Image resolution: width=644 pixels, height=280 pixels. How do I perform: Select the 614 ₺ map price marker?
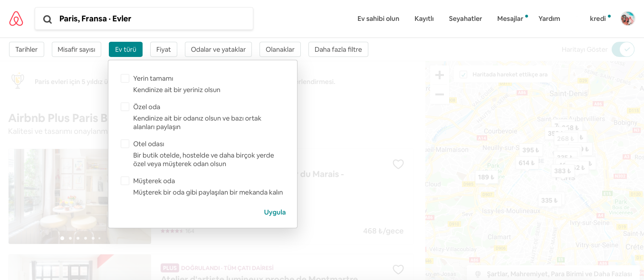pyautogui.click(x=527, y=163)
